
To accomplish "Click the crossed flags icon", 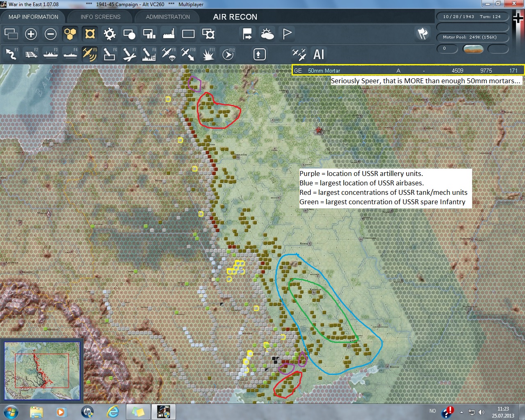I will (x=422, y=34).
